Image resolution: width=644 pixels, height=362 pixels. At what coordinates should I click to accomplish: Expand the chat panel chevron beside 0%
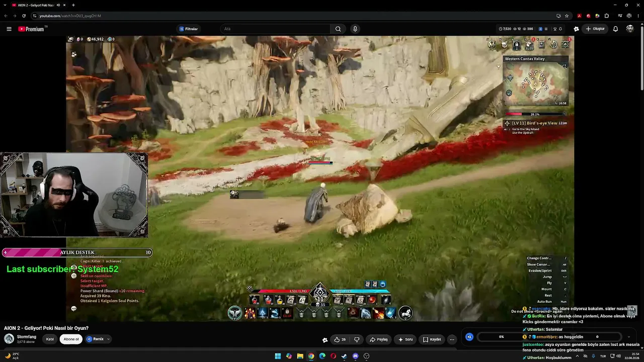coord(628,337)
